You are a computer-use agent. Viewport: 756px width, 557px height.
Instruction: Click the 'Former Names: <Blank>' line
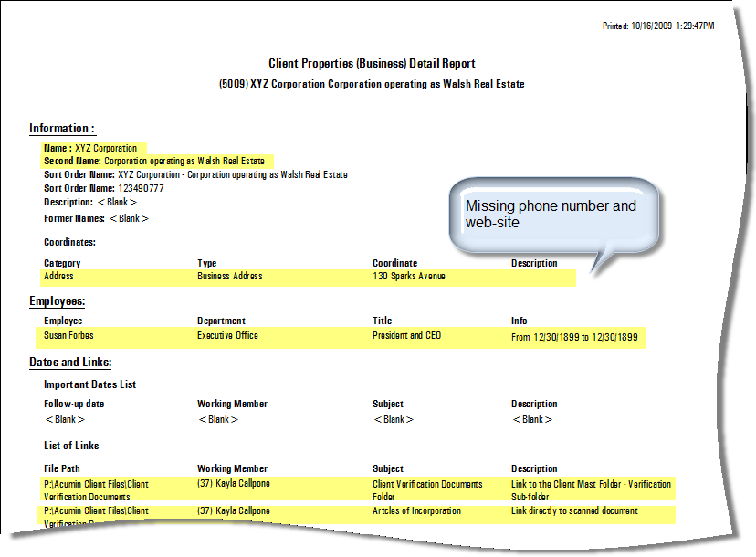pyautogui.click(x=96, y=218)
